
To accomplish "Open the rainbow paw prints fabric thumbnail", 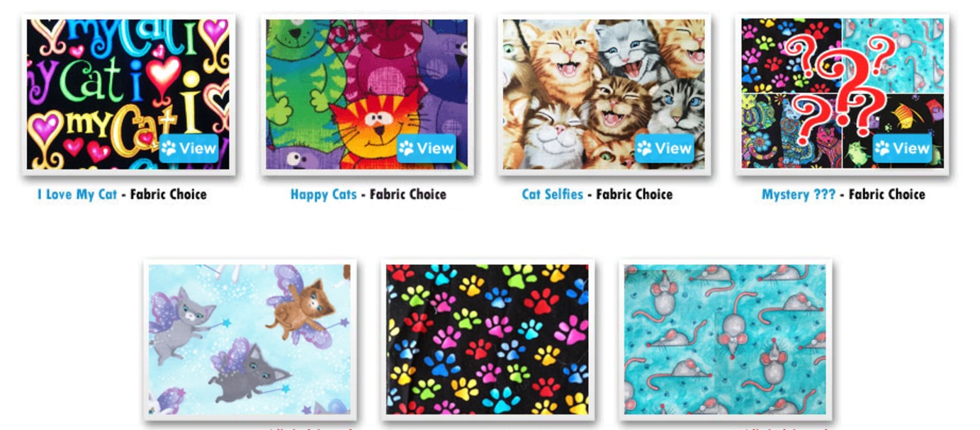I will click(488, 340).
